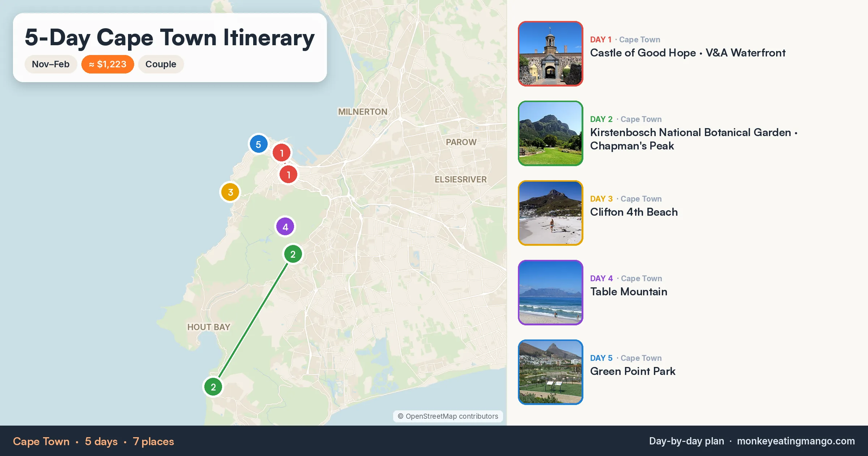Open the Green Point Park photo
The width and height of the screenshot is (868, 456).
[x=550, y=372]
